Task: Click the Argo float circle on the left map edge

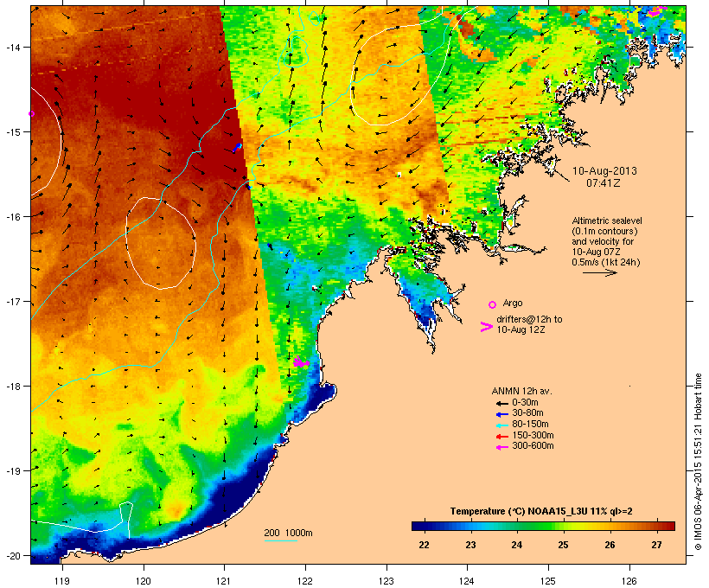Action: [31, 113]
